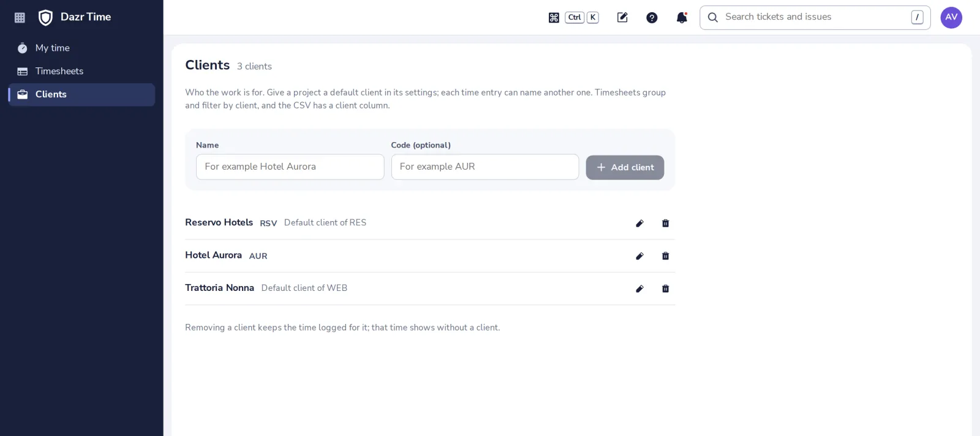This screenshot has width=980, height=436.
Task: Focus the Code (optional) input field
Action: click(484, 167)
